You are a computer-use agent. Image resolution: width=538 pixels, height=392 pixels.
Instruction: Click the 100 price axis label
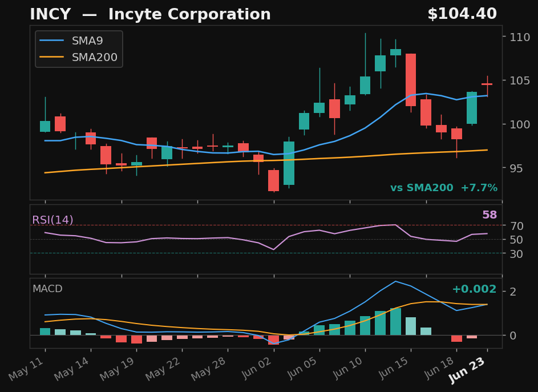click(x=520, y=124)
